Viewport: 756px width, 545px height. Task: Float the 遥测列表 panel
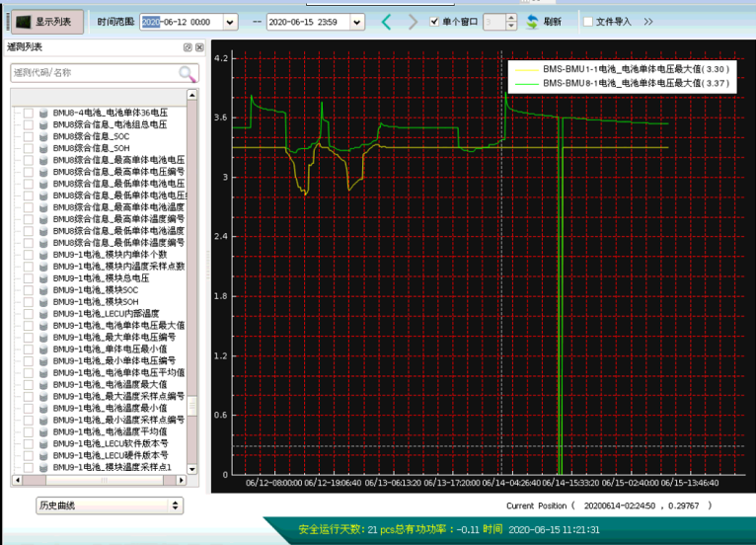pyautogui.click(x=188, y=47)
